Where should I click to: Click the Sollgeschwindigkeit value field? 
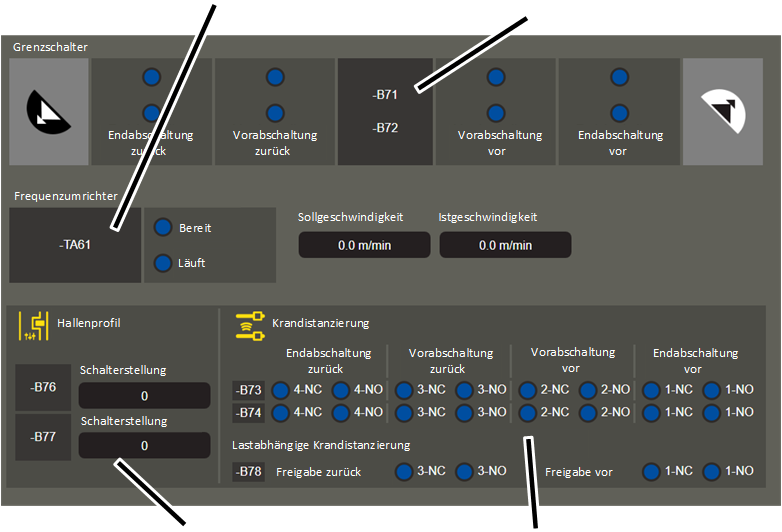pos(364,245)
